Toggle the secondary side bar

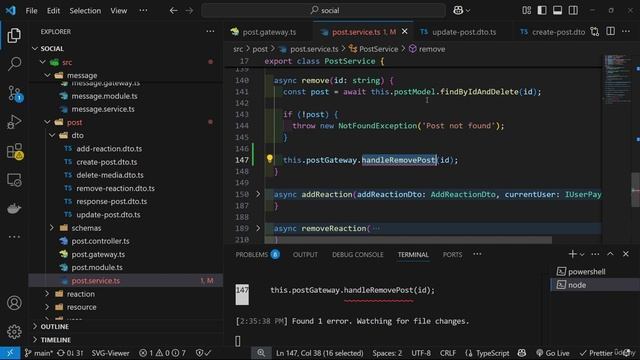click(573, 11)
